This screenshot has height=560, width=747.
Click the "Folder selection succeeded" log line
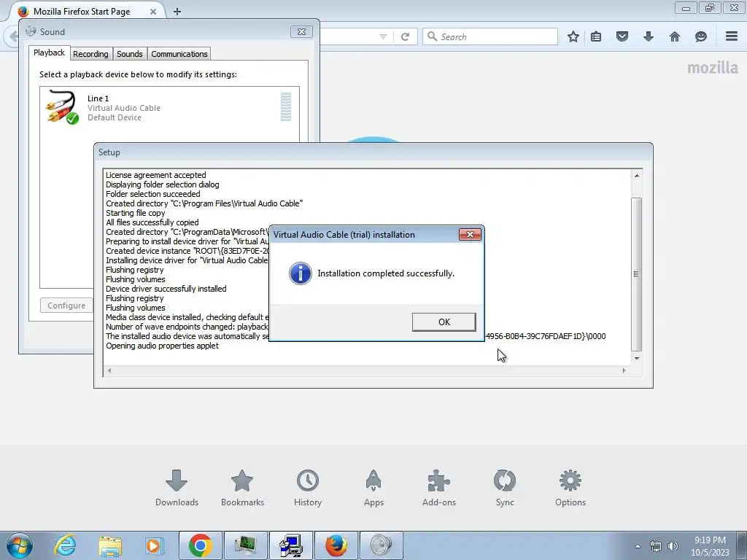point(153,194)
